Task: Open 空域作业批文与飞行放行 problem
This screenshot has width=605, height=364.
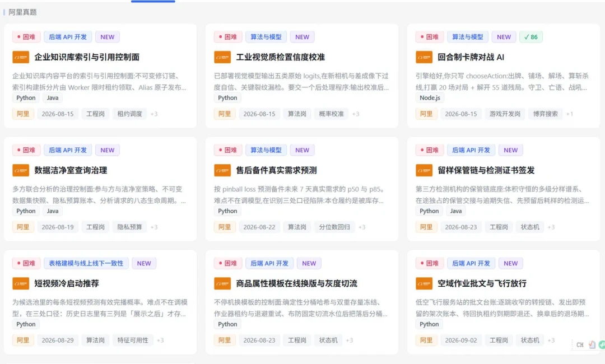Action: tap(482, 283)
